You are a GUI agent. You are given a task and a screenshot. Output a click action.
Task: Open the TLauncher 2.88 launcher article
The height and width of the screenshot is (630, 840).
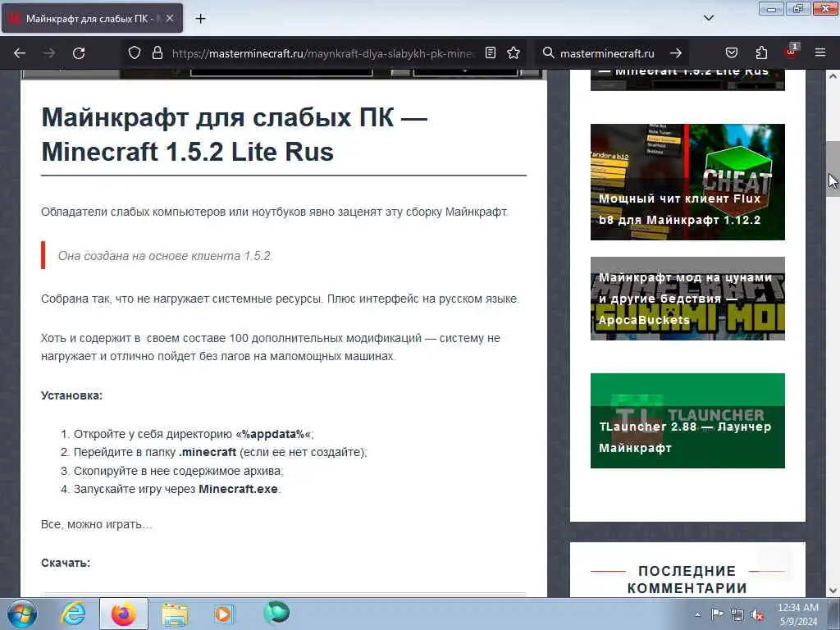tap(687, 421)
